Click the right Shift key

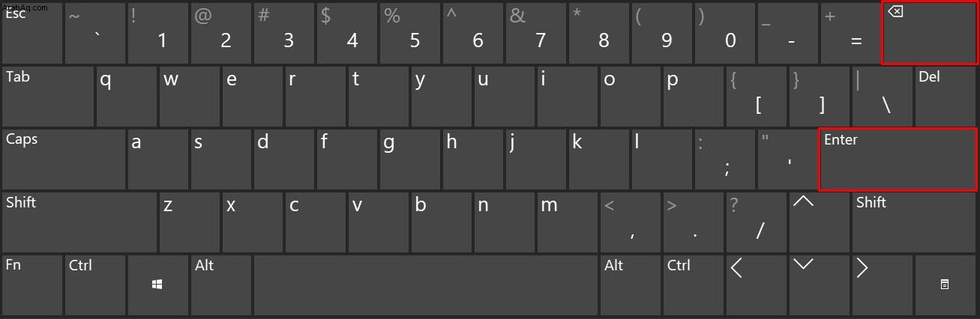pos(915,222)
